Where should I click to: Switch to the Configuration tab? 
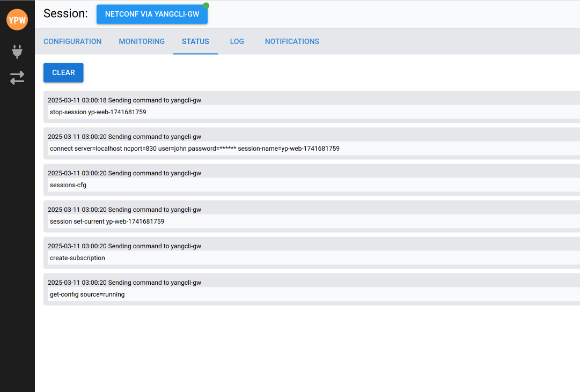coord(72,41)
